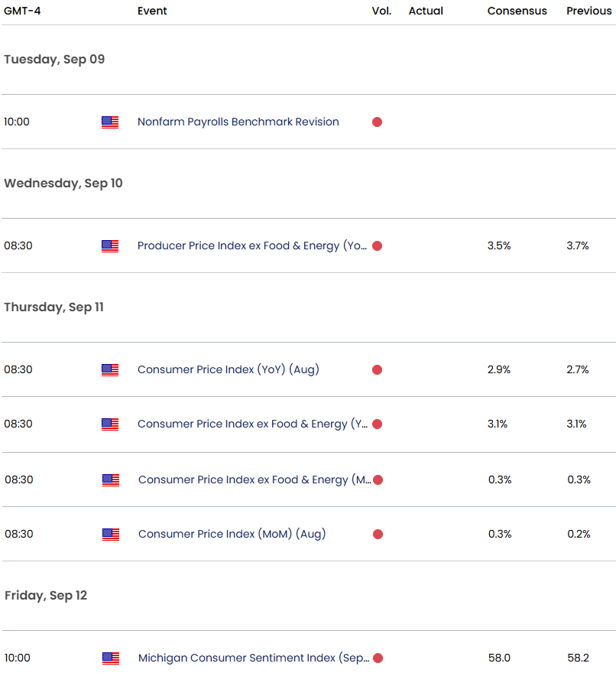Screen dimensions: 616x673
Task: Open Consumer Price Index (YoY) (Aug) event
Action: [228, 370]
